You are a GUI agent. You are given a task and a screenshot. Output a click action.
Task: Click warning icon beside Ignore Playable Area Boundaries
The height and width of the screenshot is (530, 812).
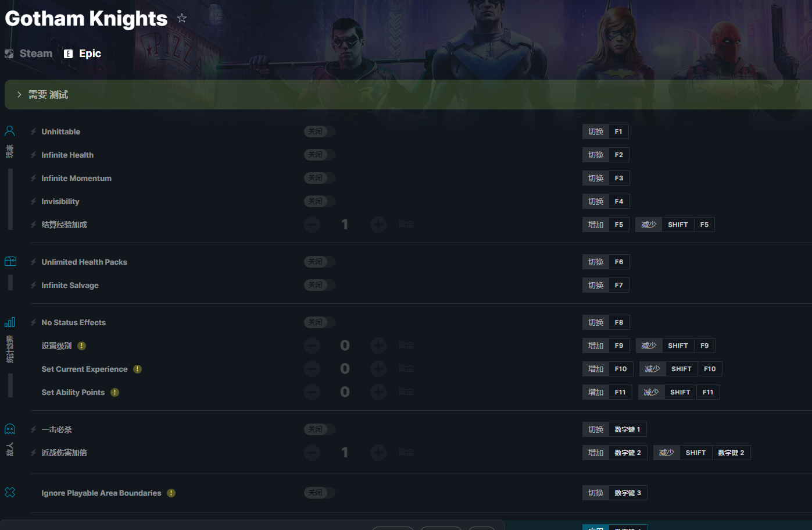tap(171, 493)
